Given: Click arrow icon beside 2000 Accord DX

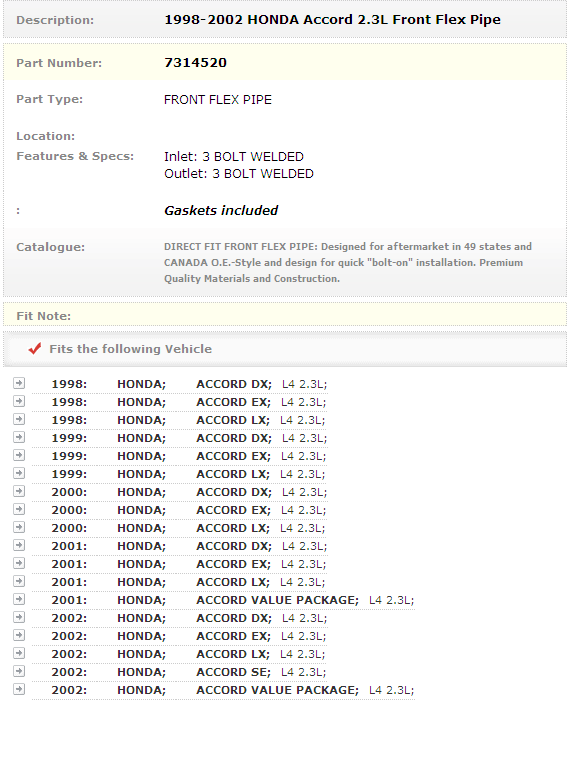Looking at the screenshot, I should 19,491.
